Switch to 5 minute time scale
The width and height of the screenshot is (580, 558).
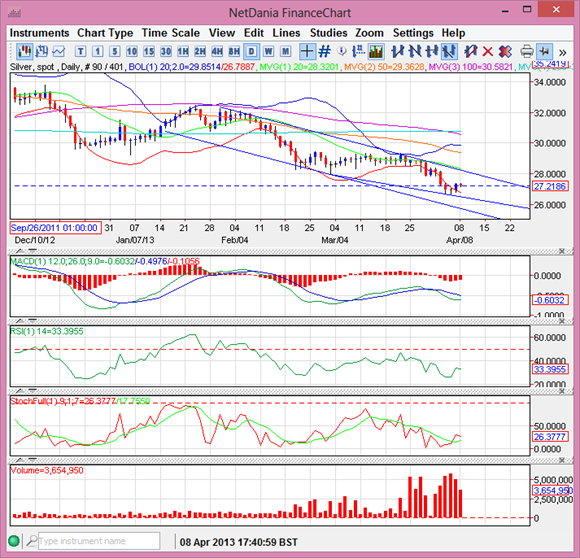pos(115,51)
